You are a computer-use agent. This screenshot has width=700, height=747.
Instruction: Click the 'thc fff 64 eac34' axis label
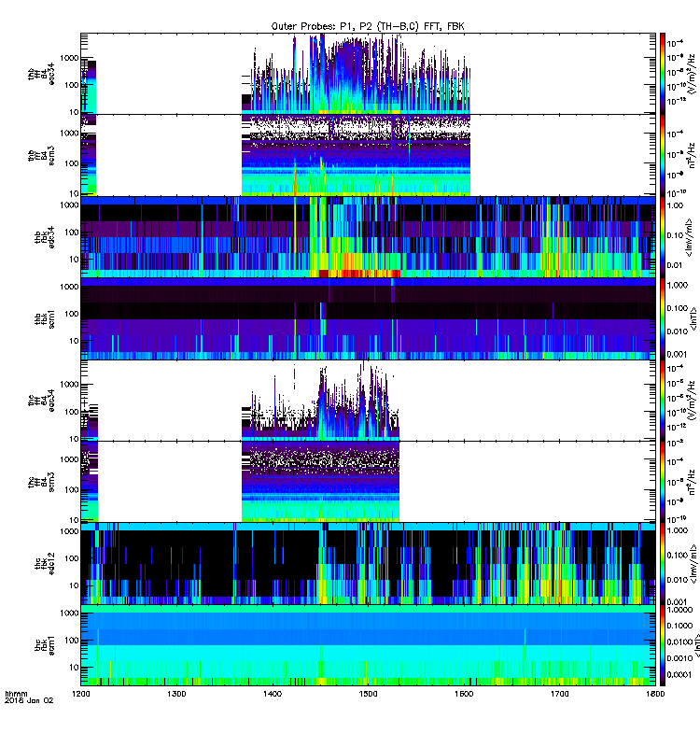[41, 401]
